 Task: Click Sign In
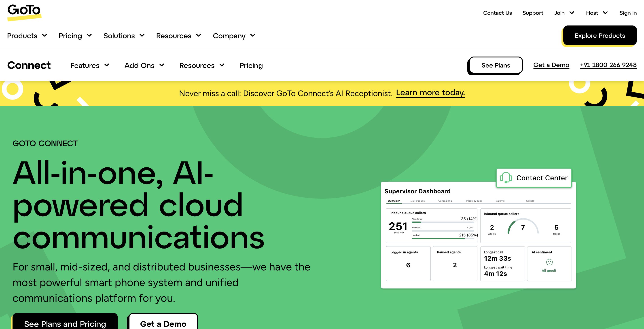click(628, 13)
